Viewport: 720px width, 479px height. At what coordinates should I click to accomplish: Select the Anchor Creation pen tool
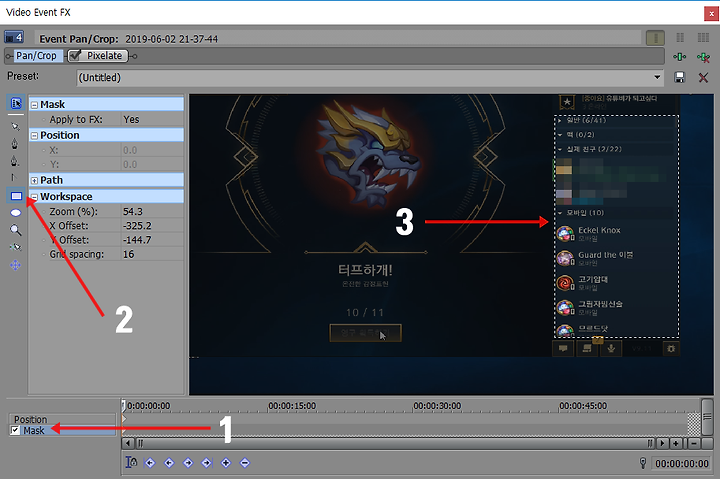point(15,144)
